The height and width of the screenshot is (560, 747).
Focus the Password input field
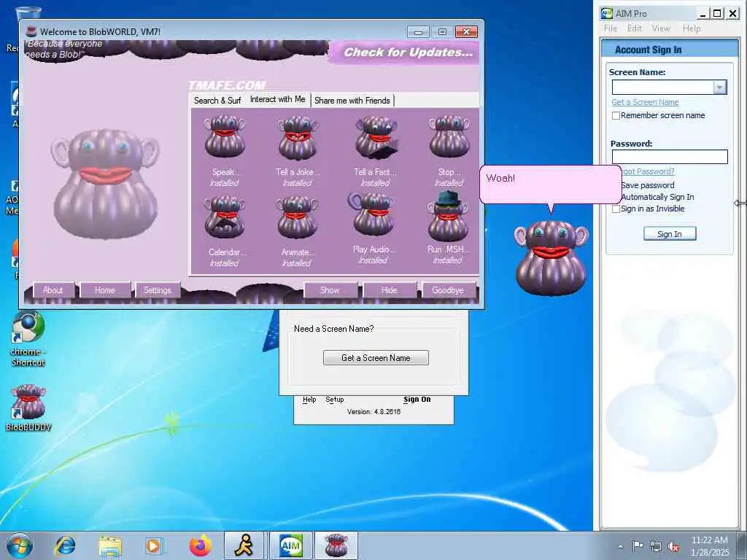(670, 157)
